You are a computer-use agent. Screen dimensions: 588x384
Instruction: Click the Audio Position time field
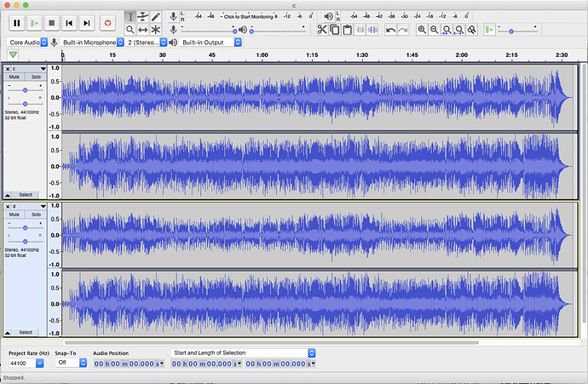tap(129, 364)
